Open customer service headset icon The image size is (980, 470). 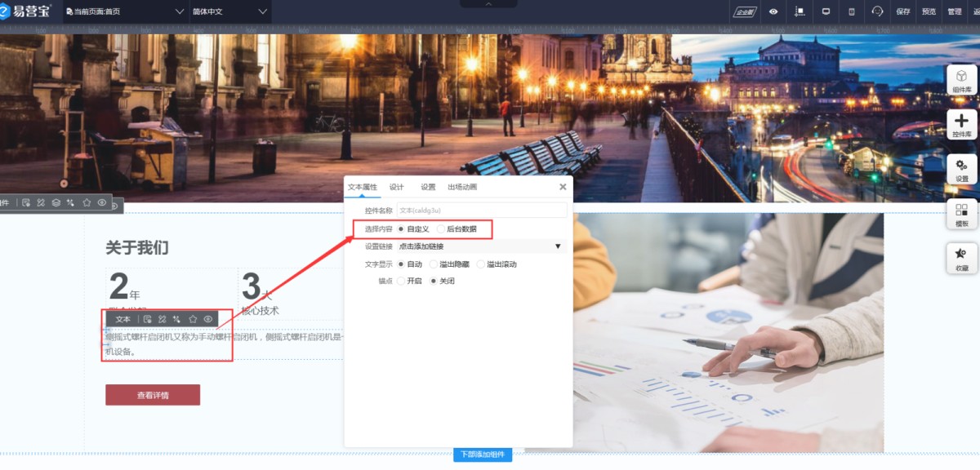click(878, 11)
